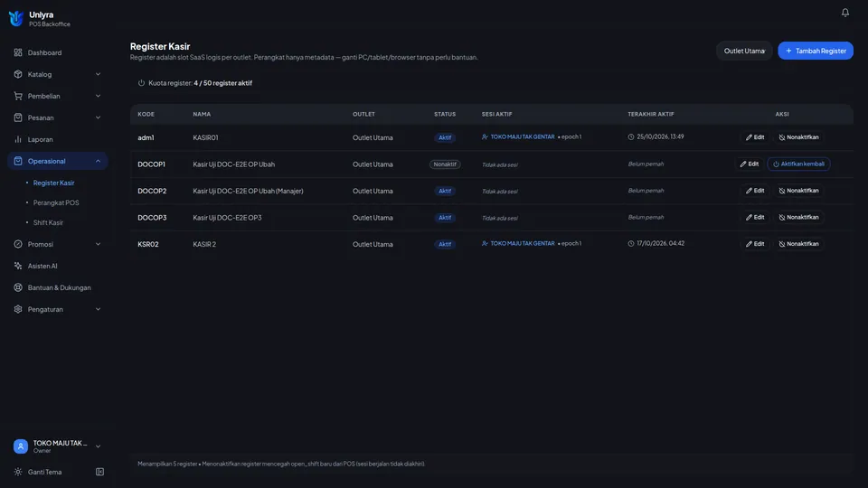Click the Pesanan bag icon
Screen dimensions: 868x488
click(18, 117)
